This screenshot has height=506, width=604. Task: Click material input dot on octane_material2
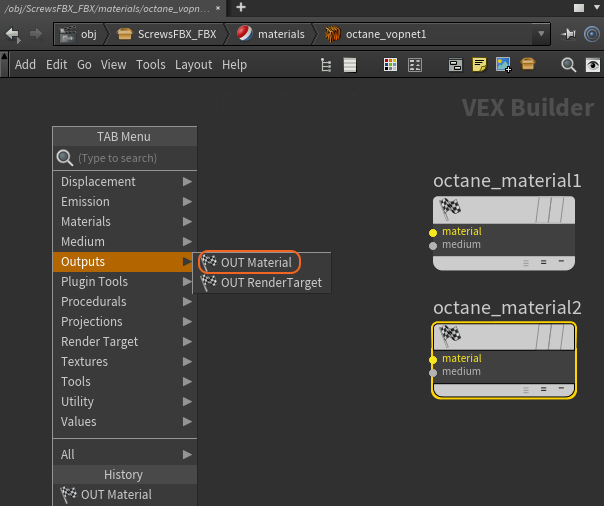coord(433,360)
